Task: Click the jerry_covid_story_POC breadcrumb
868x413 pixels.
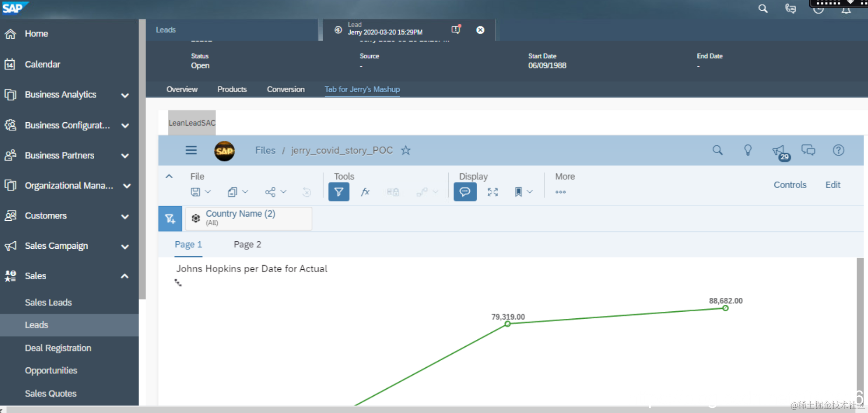Action: coord(342,150)
